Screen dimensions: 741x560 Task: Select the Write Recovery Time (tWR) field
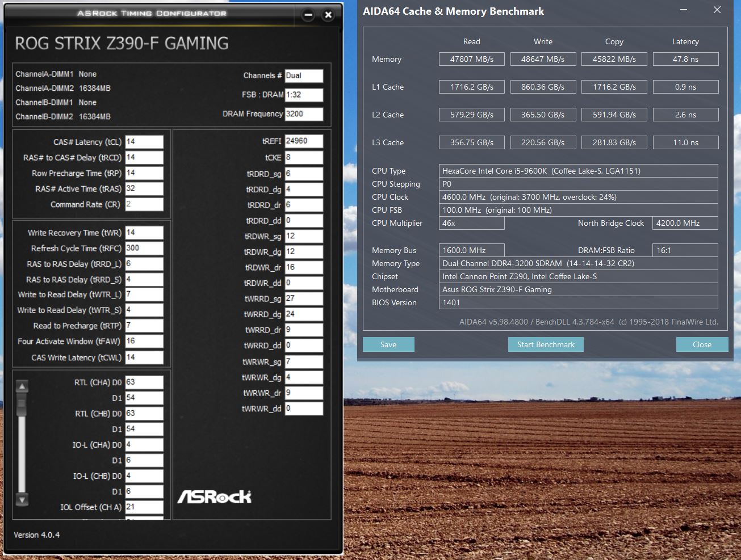[144, 233]
